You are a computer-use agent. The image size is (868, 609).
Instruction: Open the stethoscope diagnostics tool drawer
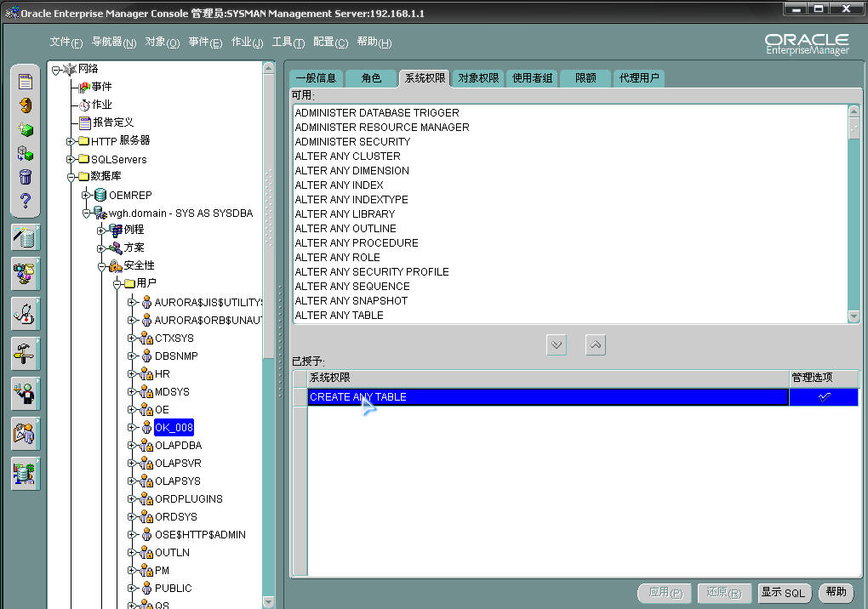pos(25,314)
